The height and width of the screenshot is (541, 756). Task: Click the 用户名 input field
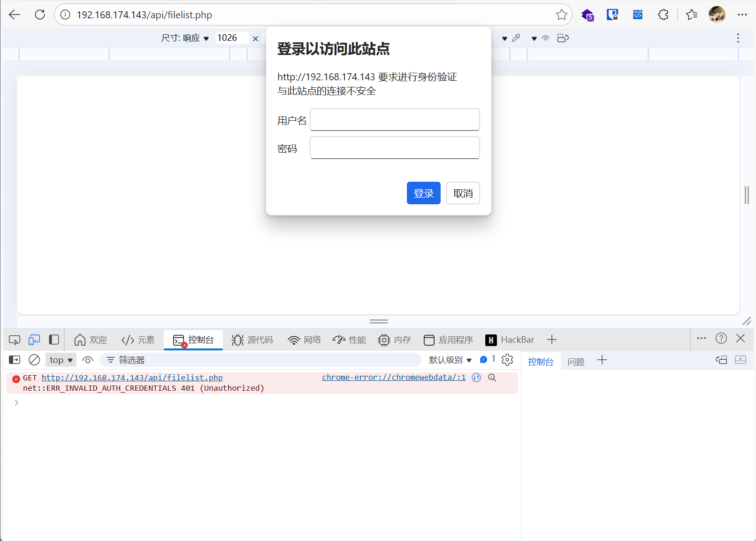coord(394,120)
